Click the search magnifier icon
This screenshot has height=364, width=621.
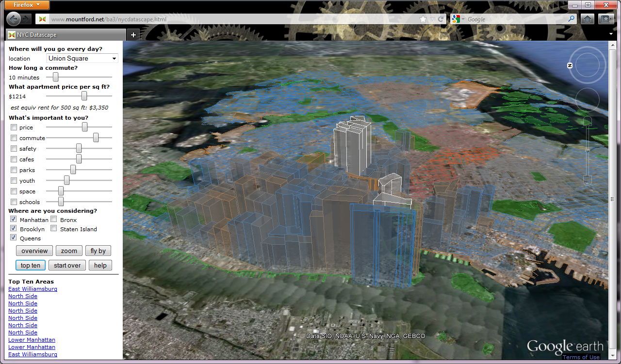571,19
